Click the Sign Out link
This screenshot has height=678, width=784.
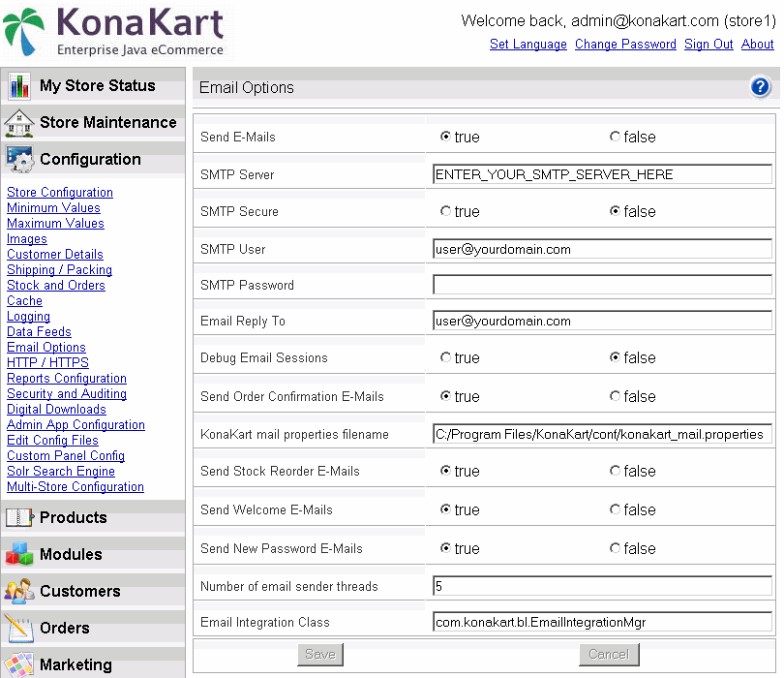click(709, 44)
